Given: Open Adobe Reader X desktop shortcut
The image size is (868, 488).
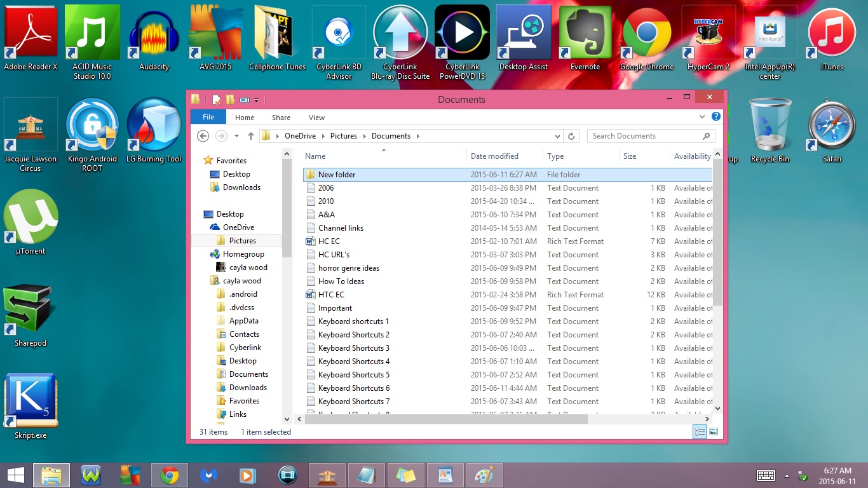Looking at the screenshot, I should point(31,38).
